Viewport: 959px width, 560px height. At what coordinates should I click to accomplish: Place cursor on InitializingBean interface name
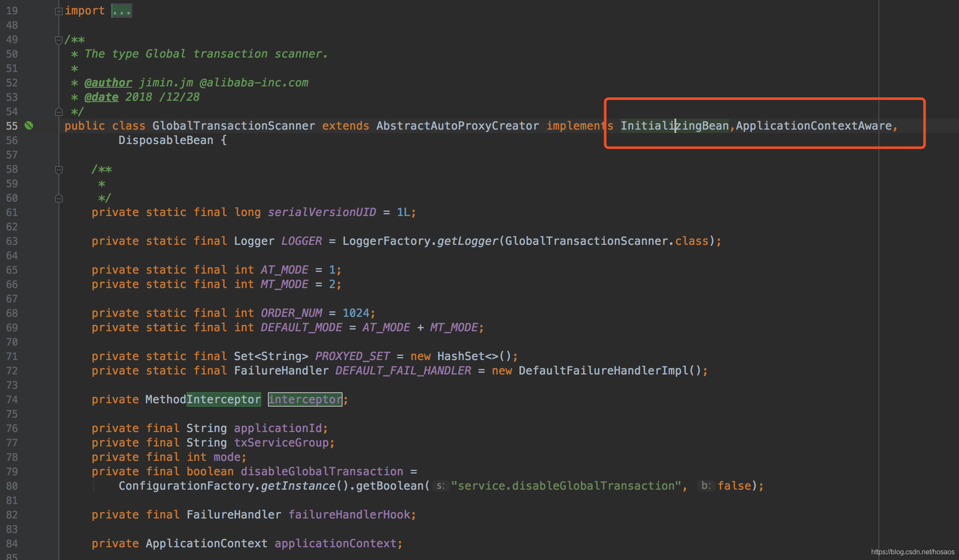(674, 126)
